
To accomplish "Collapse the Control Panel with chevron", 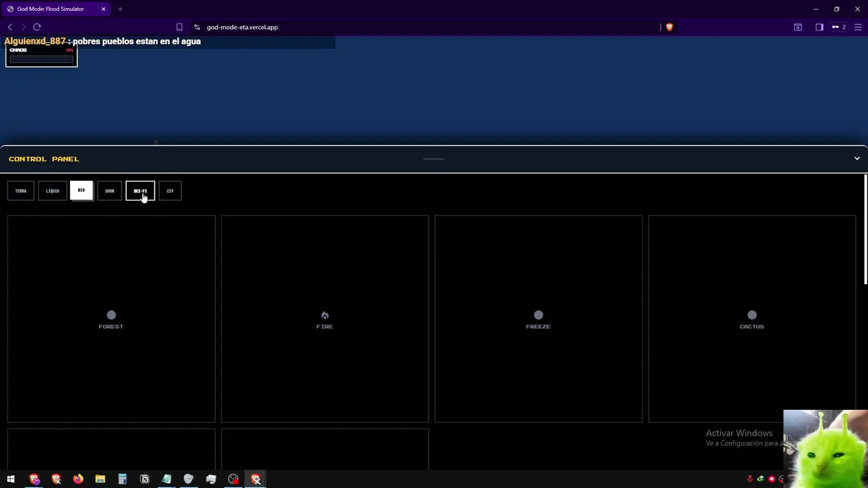I will tap(857, 159).
